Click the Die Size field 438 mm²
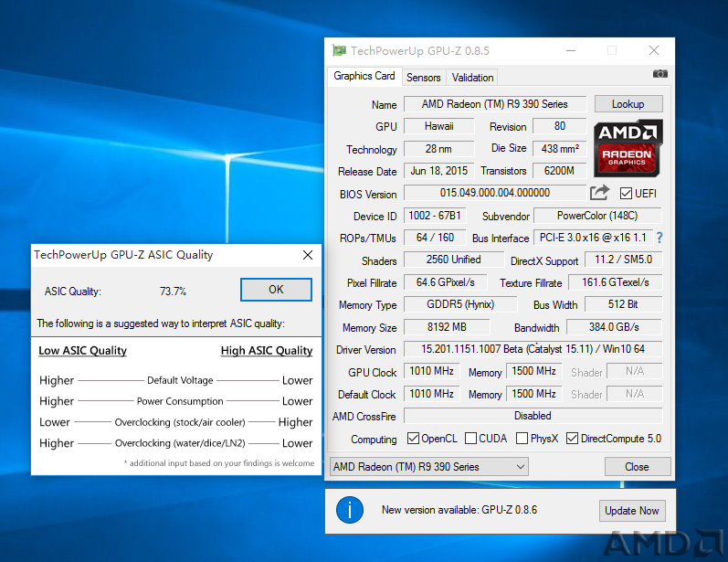 pyautogui.click(x=560, y=149)
